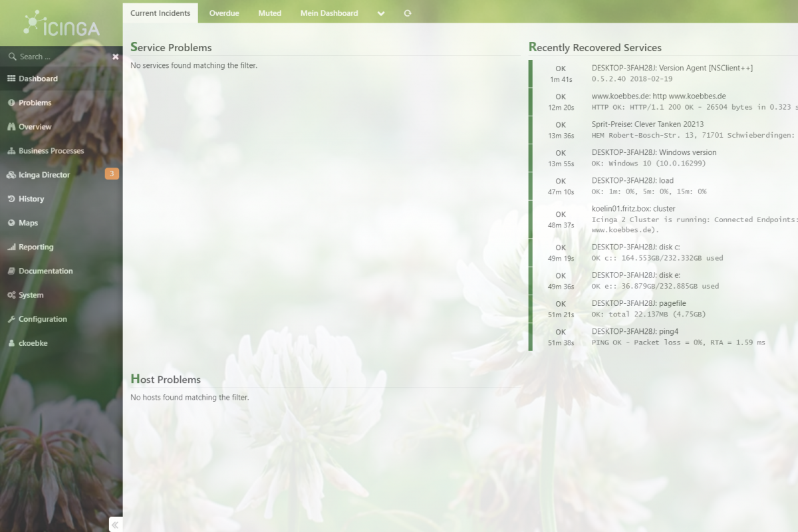Open koelin01.fritz.box: cluster service
798x532 pixels.
[634, 209]
